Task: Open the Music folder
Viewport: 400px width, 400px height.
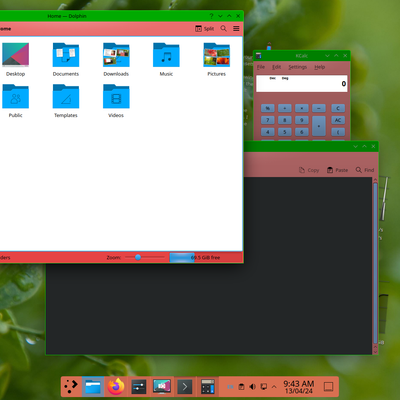Action: click(x=166, y=59)
